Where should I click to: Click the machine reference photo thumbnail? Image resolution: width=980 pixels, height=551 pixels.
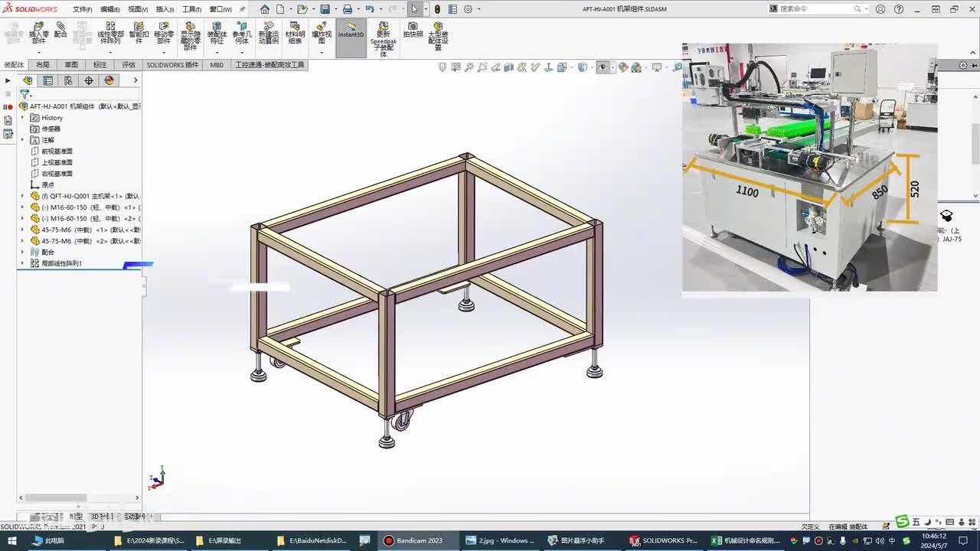pyautogui.click(x=809, y=167)
